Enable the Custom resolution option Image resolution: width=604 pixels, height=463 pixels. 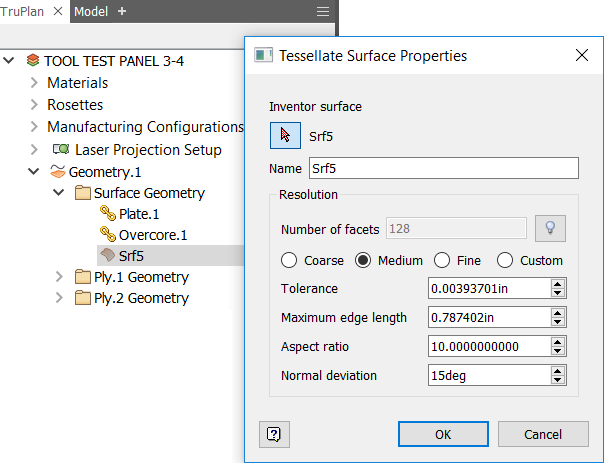click(x=505, y=261)
